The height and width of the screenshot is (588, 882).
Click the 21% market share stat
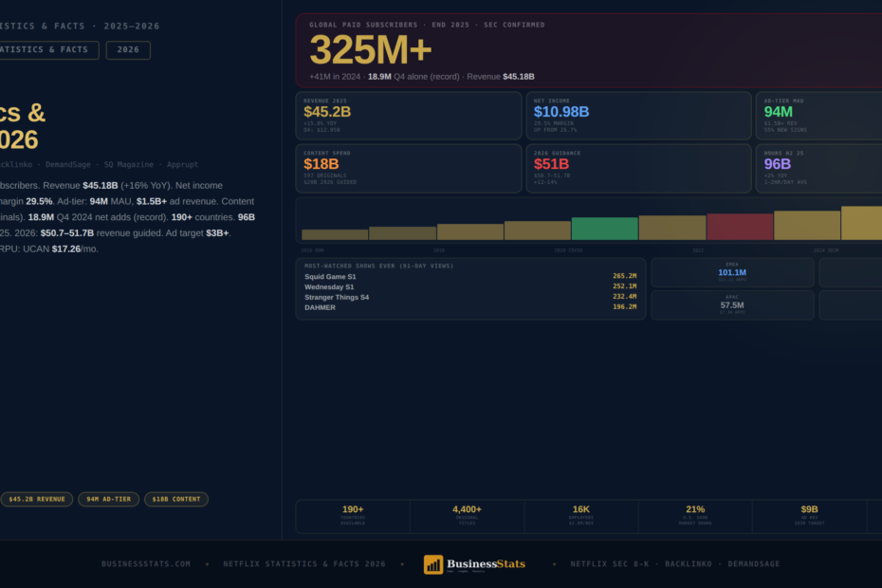pos(695,515)
